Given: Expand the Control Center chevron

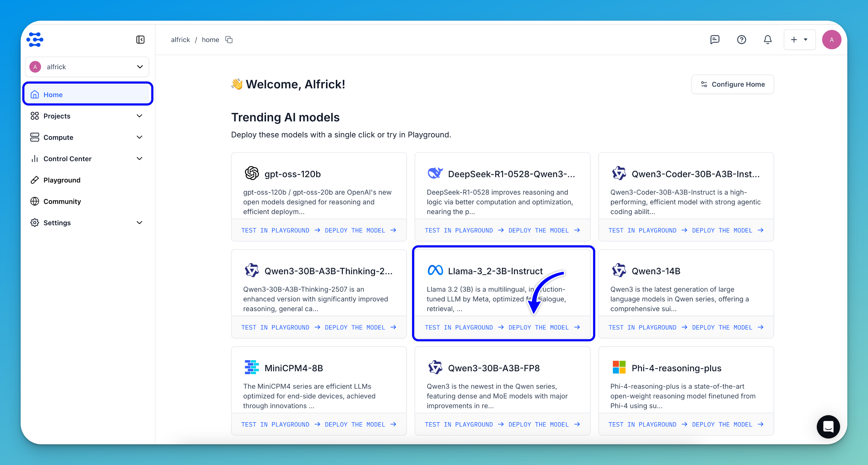Looking at the screenshot, I should click(139, 158).
